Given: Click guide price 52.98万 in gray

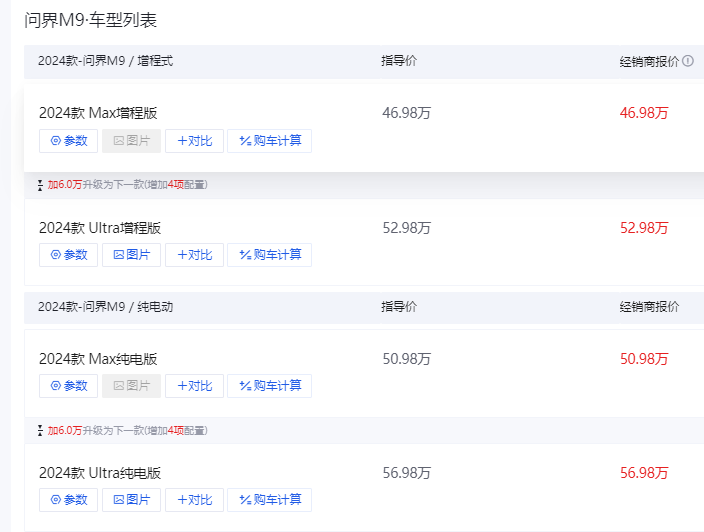Looking at the screenshot, I should (406, 228).
